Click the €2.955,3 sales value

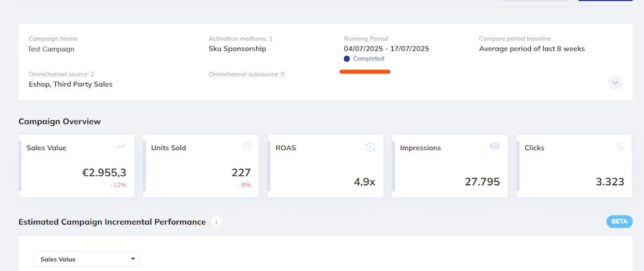tap(104, 173)
